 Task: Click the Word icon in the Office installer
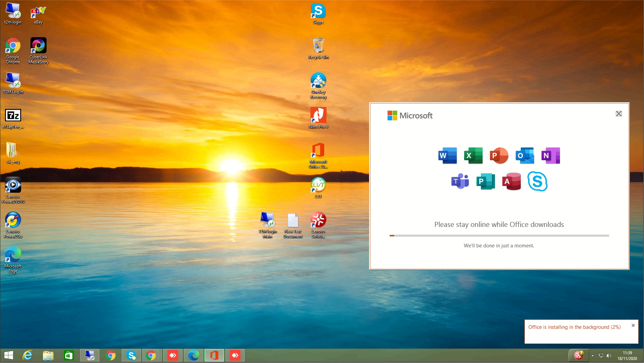coord(447,156)
